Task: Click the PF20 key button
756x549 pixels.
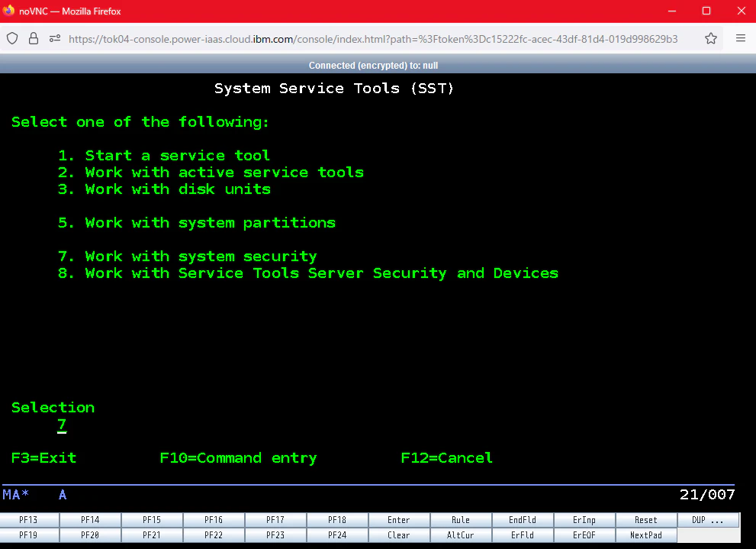Action: [x=90, y=535]
